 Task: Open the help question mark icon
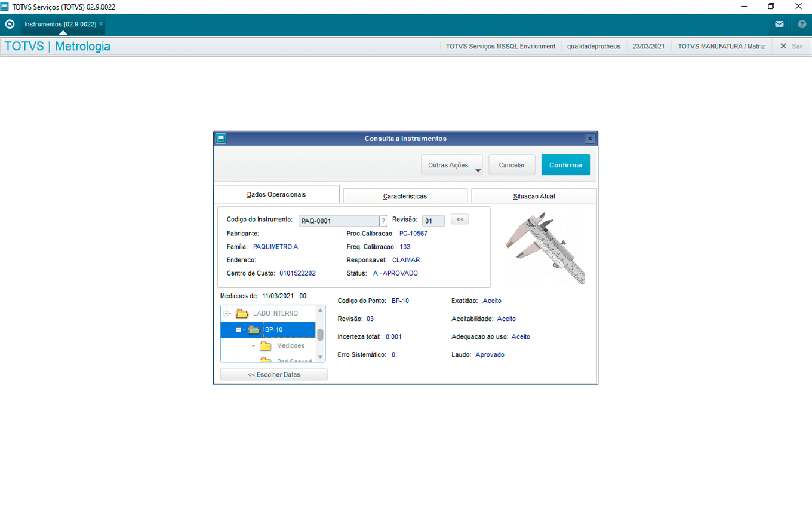(802, 25)
